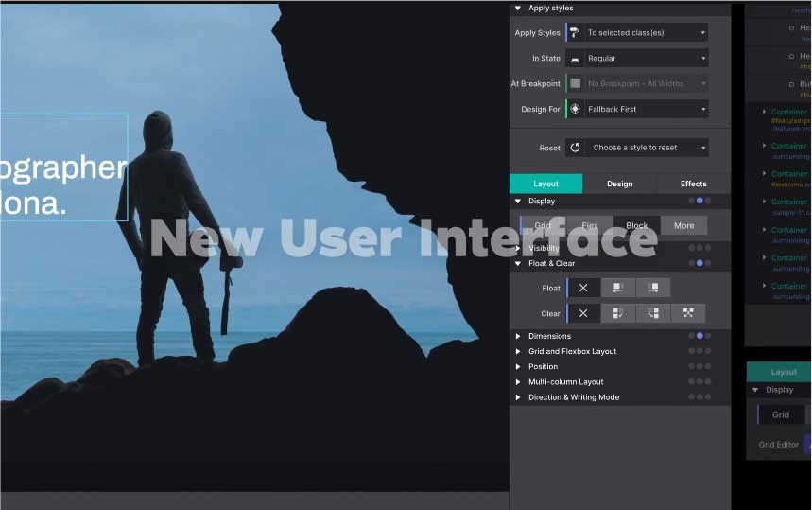Screen dimensions: 812x510
Task: Click the circular reset arrow icon
Action: pos(575,148)
